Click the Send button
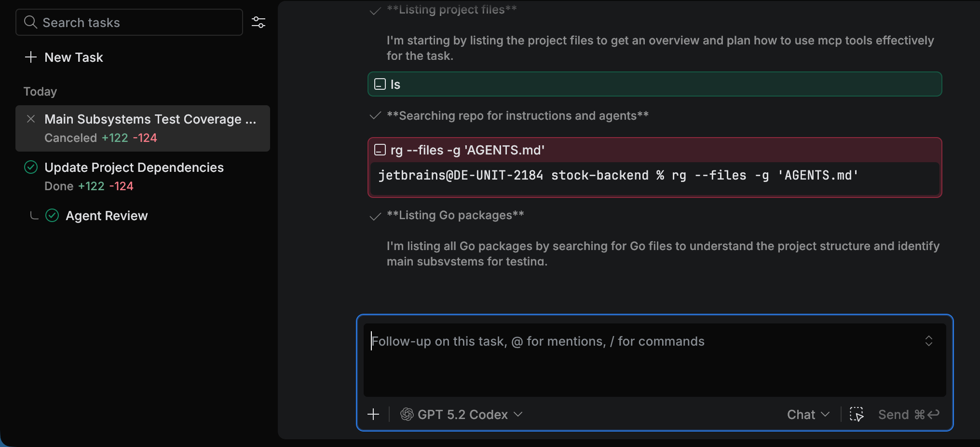The image size is (980, 447). click(893, 414)
